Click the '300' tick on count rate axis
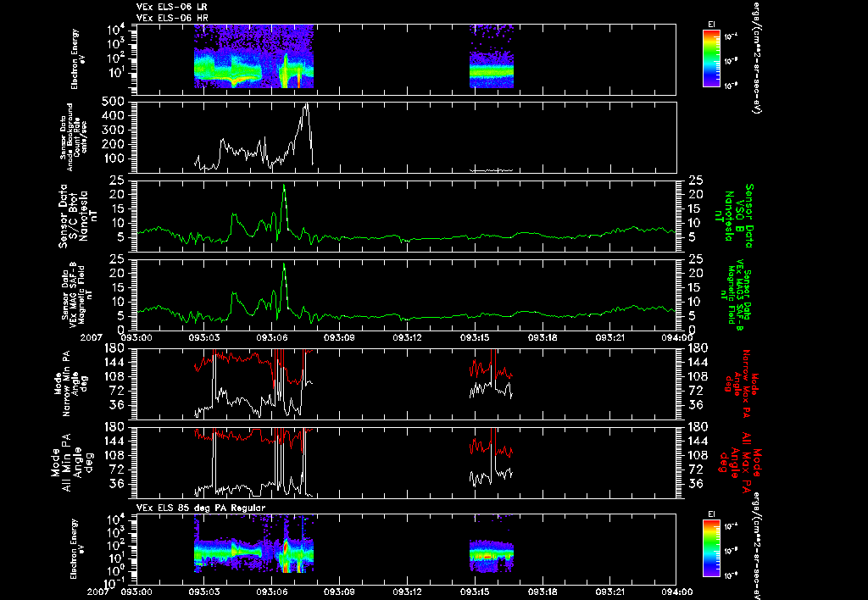This screenshot has width=868, height=600. pyautogui.click(x=113, y=130)
